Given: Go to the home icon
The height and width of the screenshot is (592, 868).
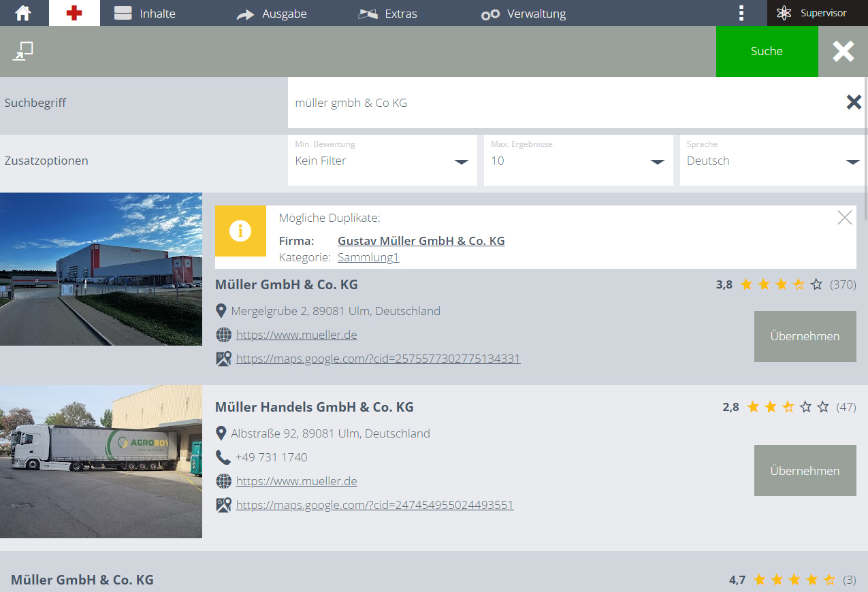Looking at the screenshot, I should click(23, 13).
